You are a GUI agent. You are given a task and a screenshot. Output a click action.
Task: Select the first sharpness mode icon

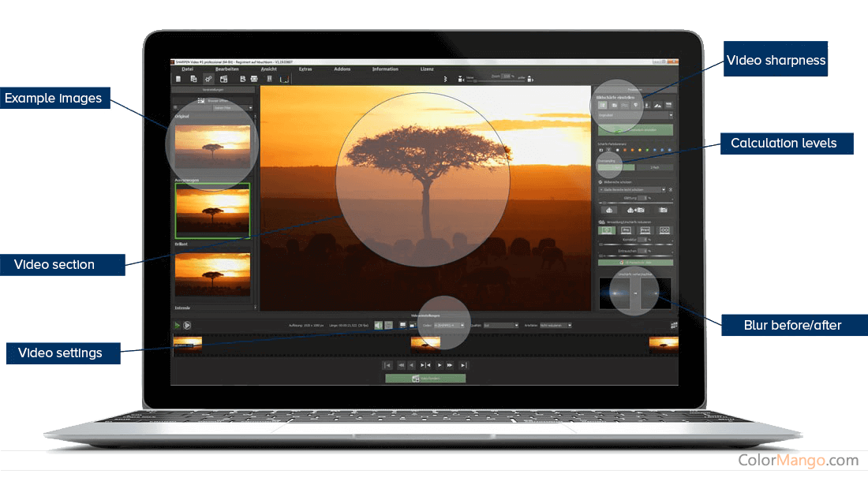pos(603,105)
